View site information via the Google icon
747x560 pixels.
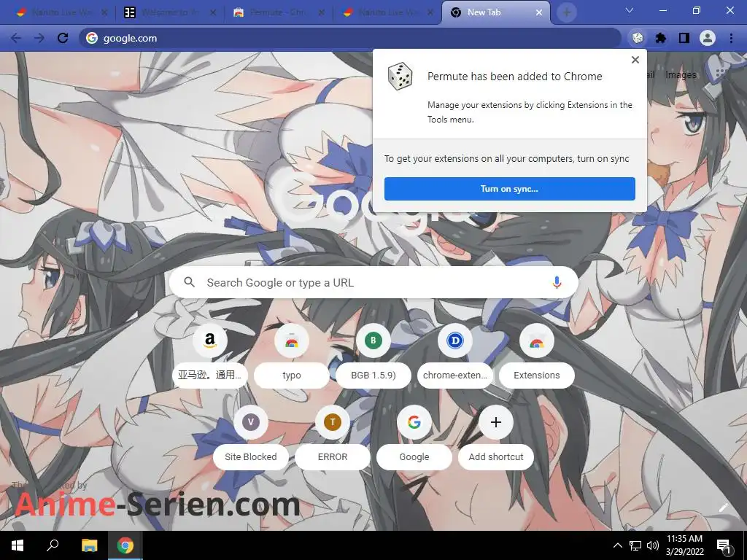(x=92, y=38)
